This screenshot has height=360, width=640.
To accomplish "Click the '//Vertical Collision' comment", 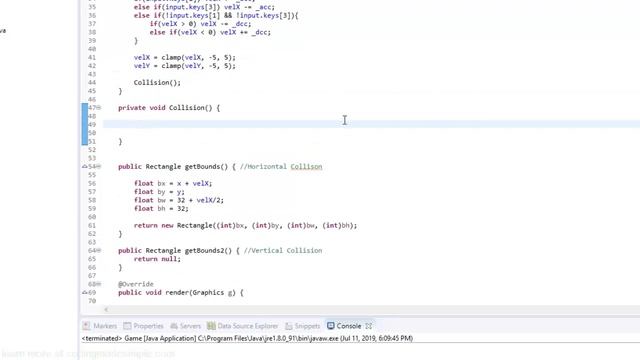I will tap(283, 251).
